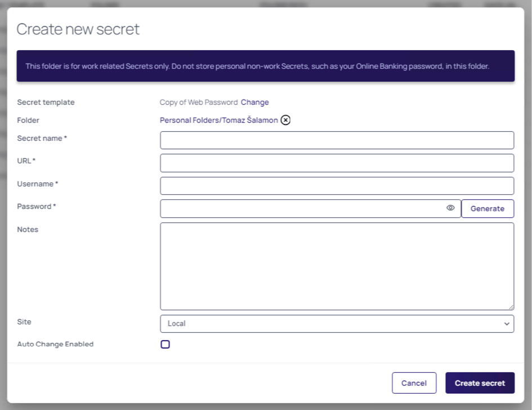The height and width of the screenshot is (410, 532).
Task: Click the Change link next to Copy of Web Password
Action: pos(254,102)
